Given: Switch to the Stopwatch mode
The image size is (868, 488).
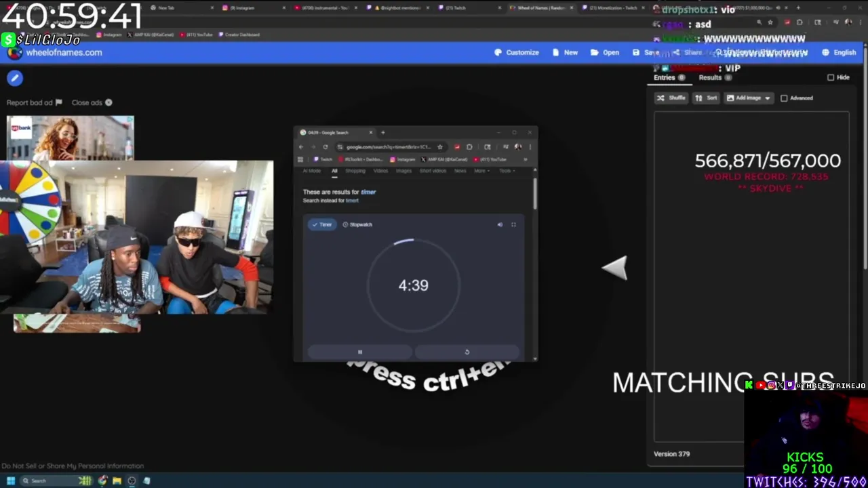Looking at the screenshot, I should [357, 224].
